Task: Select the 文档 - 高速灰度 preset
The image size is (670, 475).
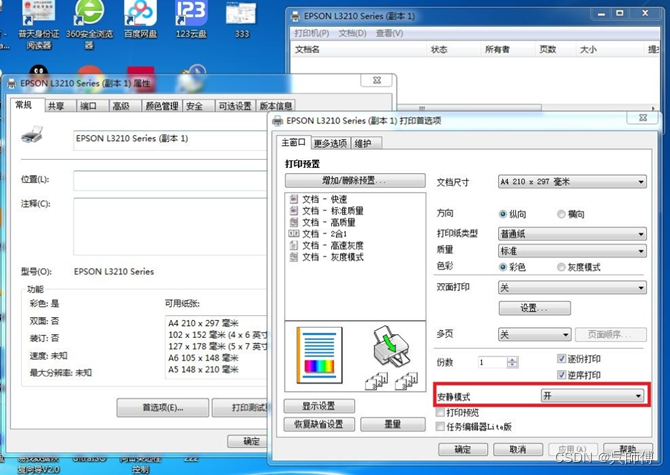Action: 326,245
